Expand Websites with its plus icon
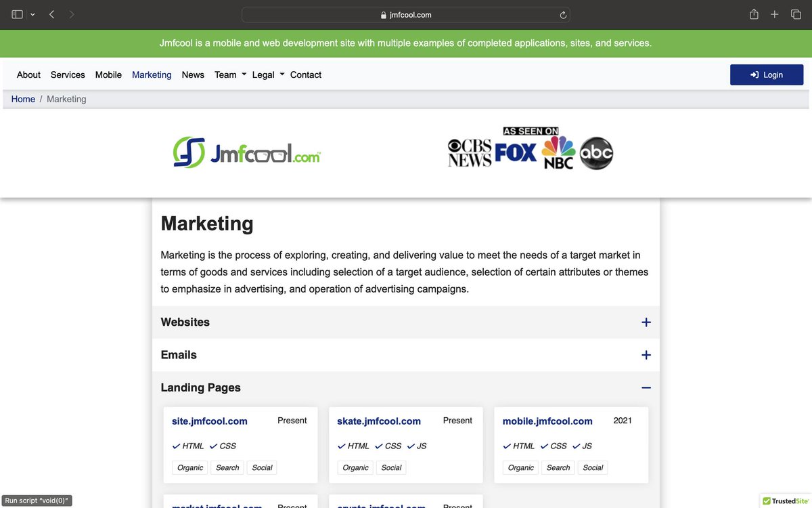812x508 pixels. click(x=646, y=322)
